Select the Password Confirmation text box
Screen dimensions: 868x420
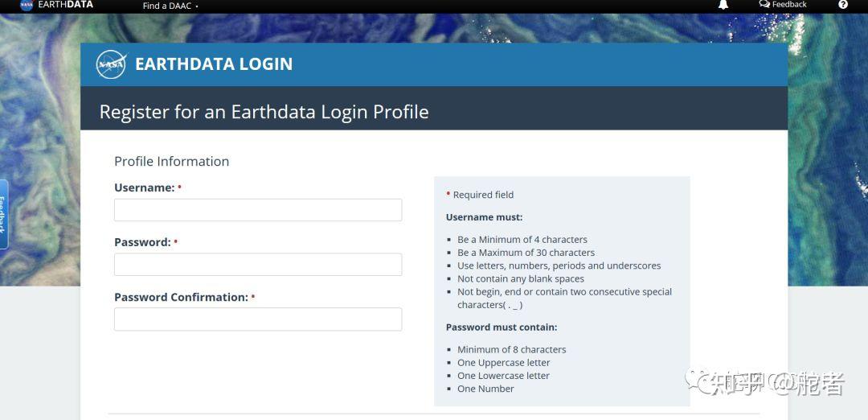pos(258,319)
